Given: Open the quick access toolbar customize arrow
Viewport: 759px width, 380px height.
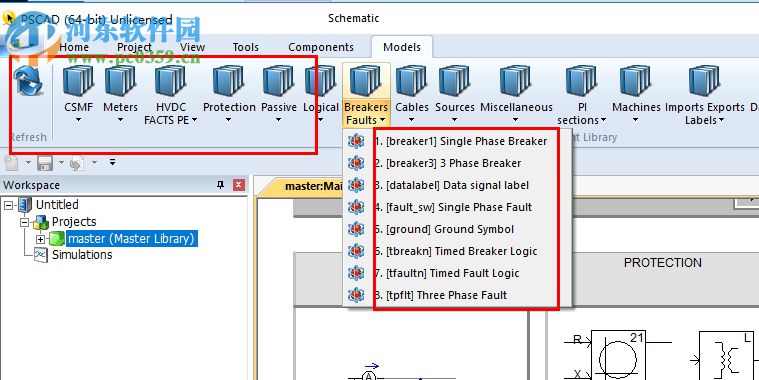Looking at the screenshot, I should tap(112, 163).
